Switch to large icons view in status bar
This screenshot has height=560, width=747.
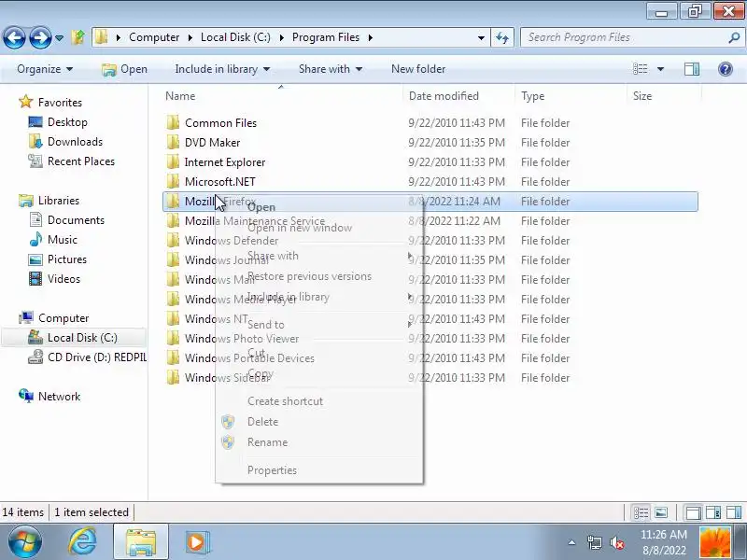661,512
